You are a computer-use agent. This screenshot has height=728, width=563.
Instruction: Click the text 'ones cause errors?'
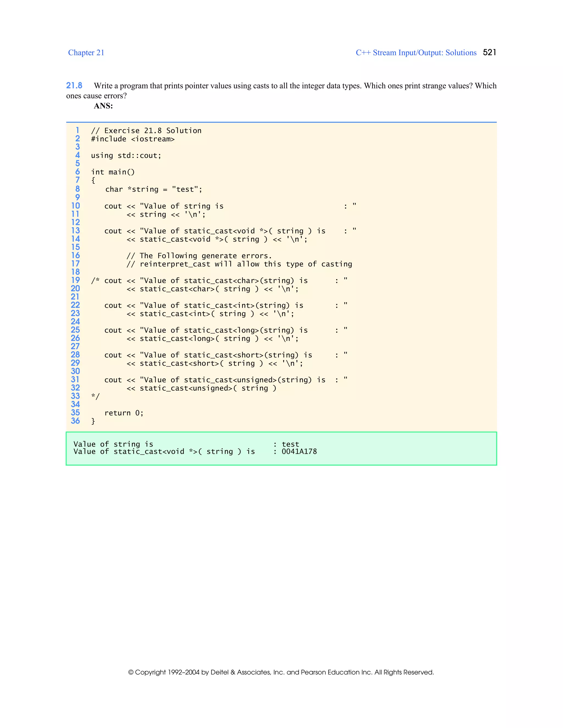[96, 96]
